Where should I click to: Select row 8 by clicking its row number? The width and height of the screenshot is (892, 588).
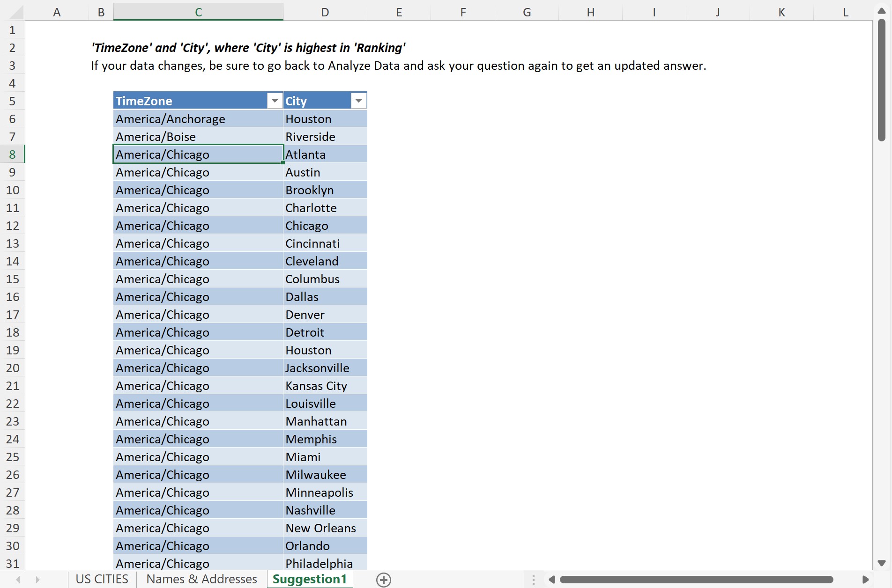coord(12,154)
